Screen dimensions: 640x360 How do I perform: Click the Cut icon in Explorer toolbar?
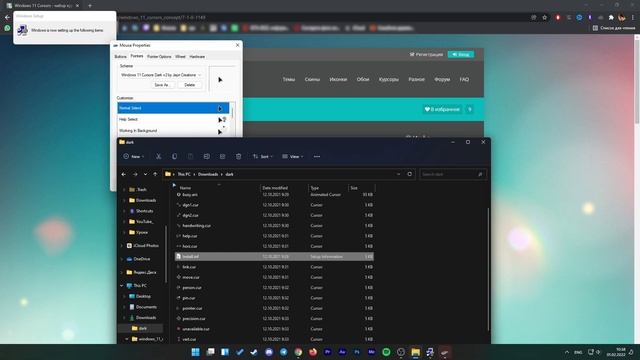158,156
